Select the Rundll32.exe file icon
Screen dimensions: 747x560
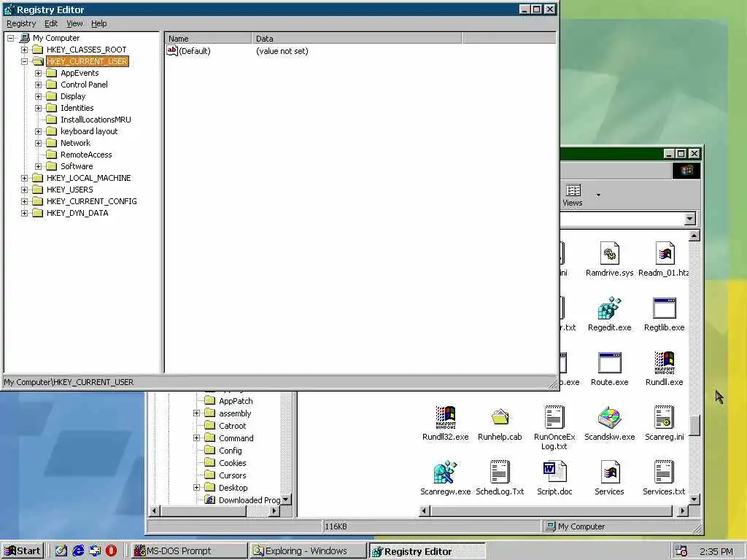click(446, 418)
